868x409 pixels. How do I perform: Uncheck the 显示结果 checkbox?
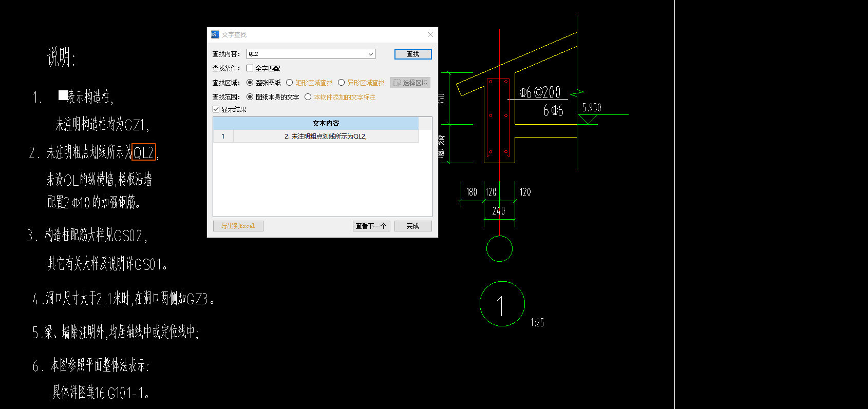216,109
